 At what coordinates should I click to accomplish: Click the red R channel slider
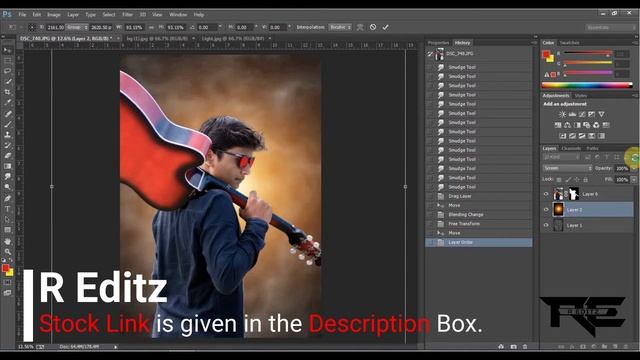coord(588,53)
